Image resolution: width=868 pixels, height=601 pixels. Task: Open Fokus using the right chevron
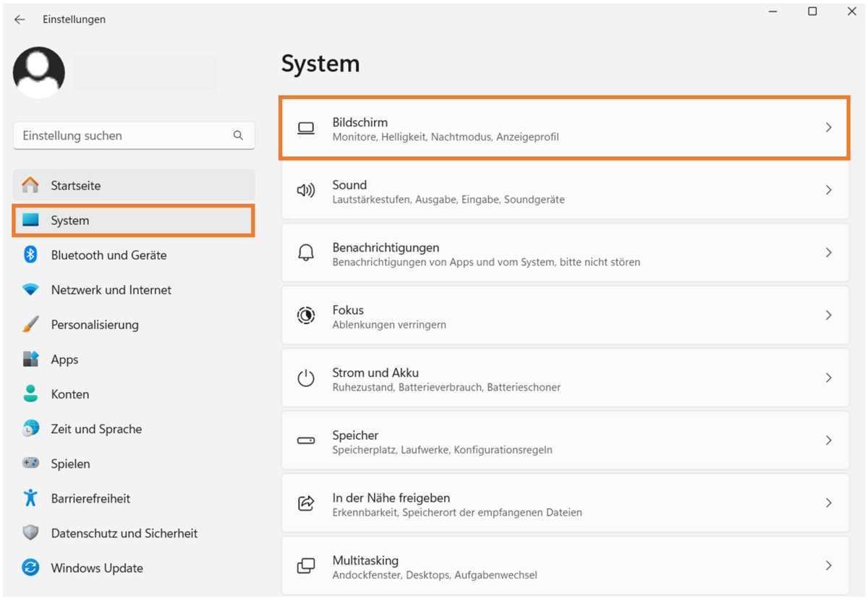829,315
